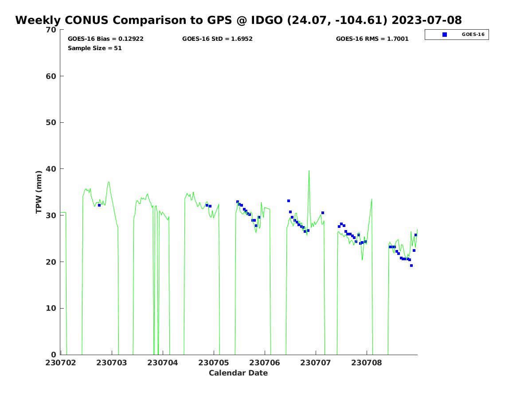Screen dimensions: 532x399
Task: Select the 230707 date tick label
Action: (x=316, y=363)
